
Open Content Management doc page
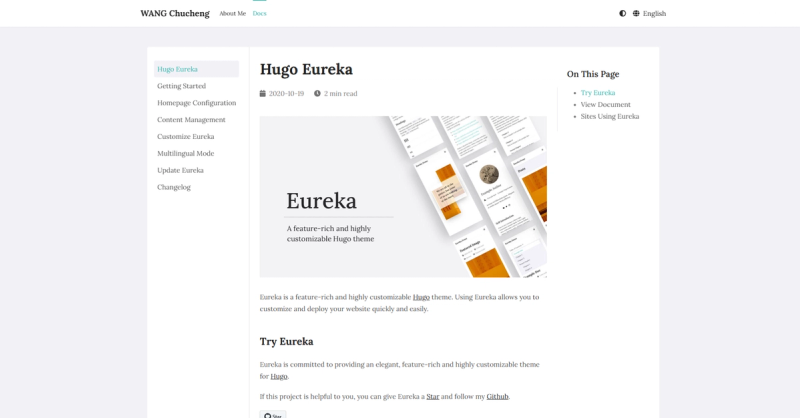(191, 119)
